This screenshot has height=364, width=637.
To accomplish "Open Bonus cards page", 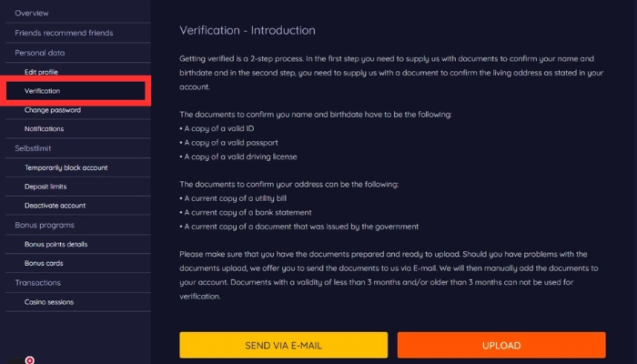I will click(44, 263).
